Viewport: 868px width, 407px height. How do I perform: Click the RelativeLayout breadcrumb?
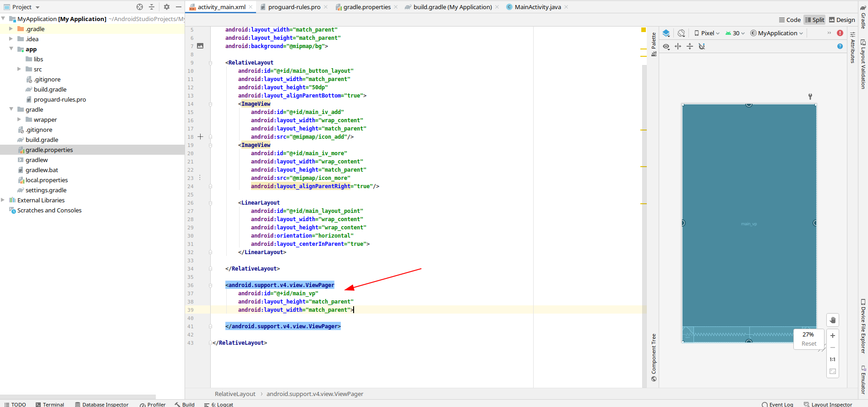235,394
